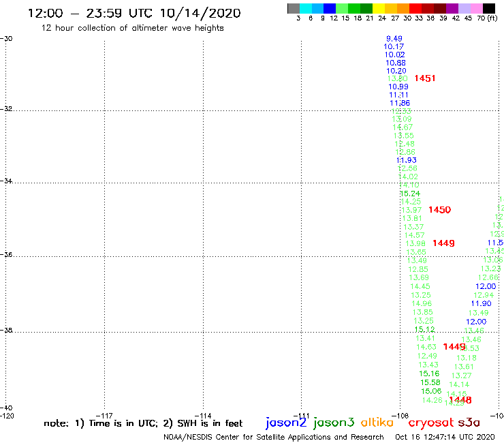Click the wave height value 10.88
The height and width of the screenshot is (443, 504).
pos(396,63)
